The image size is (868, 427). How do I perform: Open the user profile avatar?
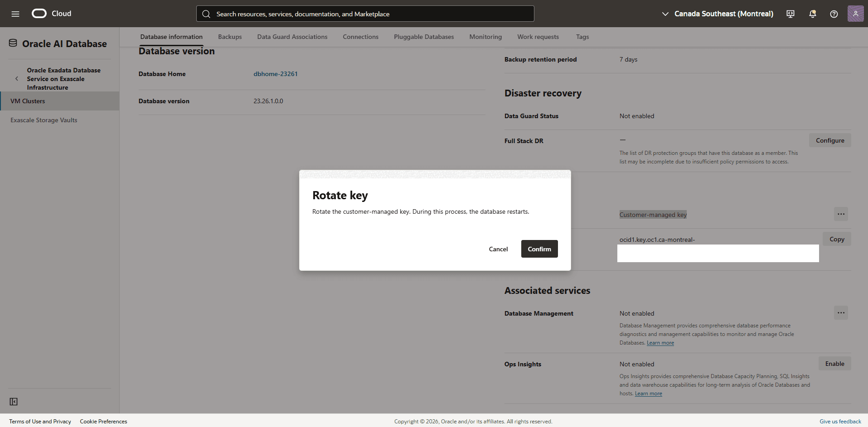pyautogui.click(x=856, y=14)
